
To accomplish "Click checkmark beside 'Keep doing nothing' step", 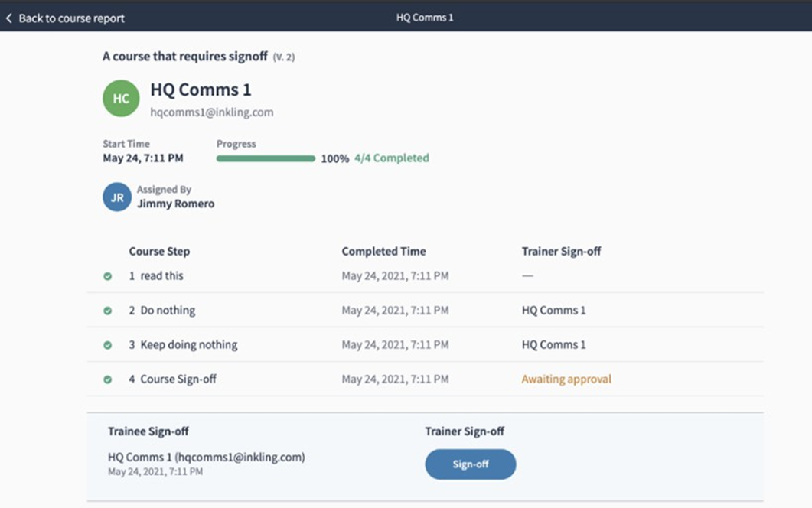I will click(108, 345).
